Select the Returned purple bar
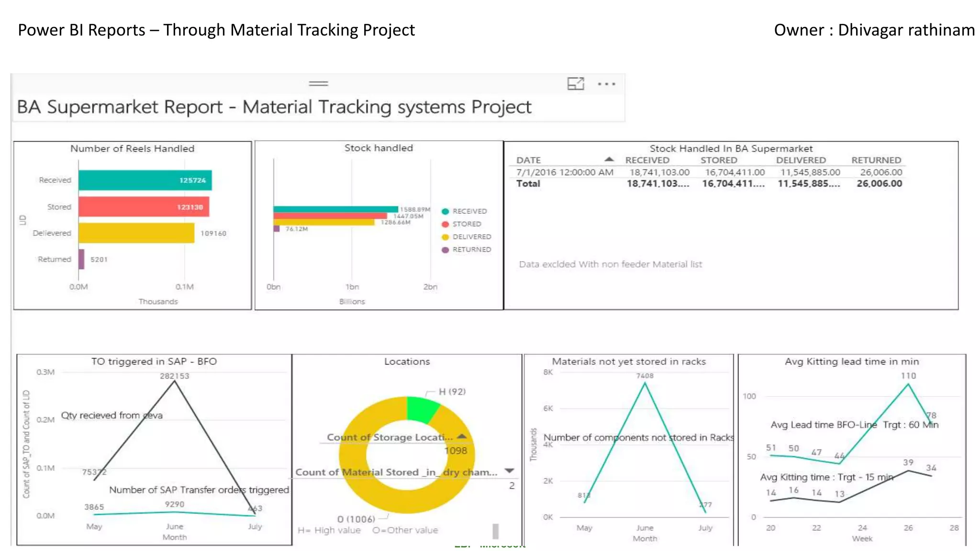Screen dimensions: 980x551 81,259
